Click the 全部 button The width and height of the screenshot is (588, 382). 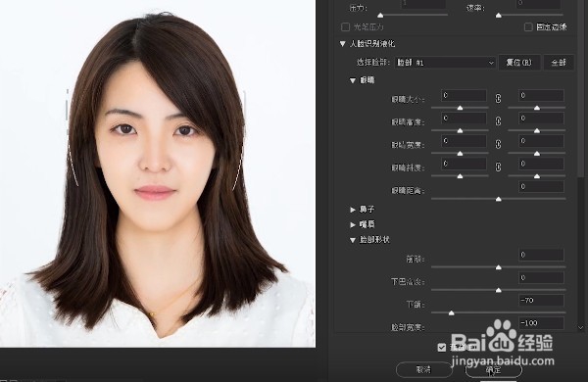click(x=559, y=63)
